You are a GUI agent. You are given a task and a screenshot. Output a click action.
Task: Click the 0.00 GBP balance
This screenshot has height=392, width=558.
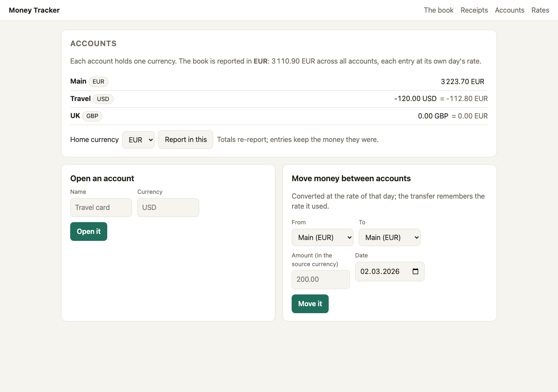(x=433, y=116)
